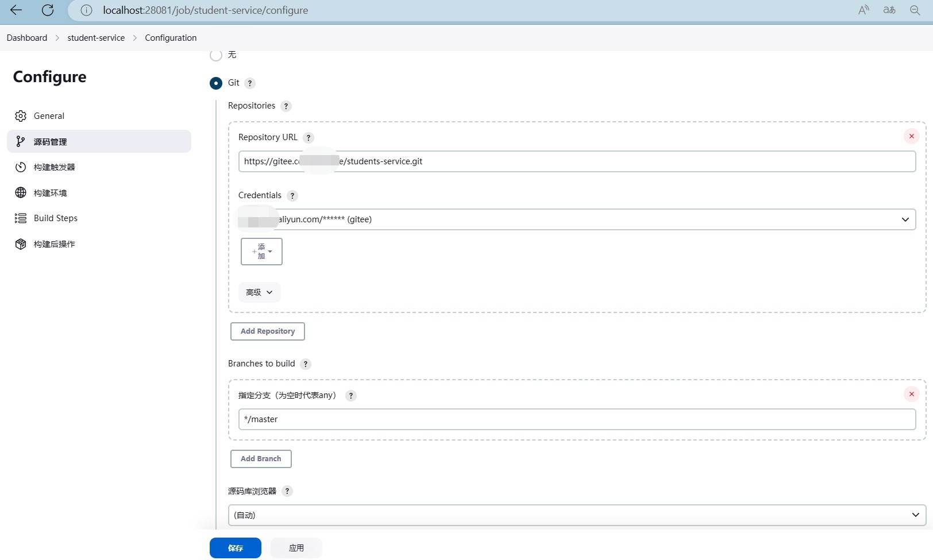Click the Add Branch button
Image resolution: width=933 pixels, height=560 pixels.
pyautogui.click(x=260, y=458)
